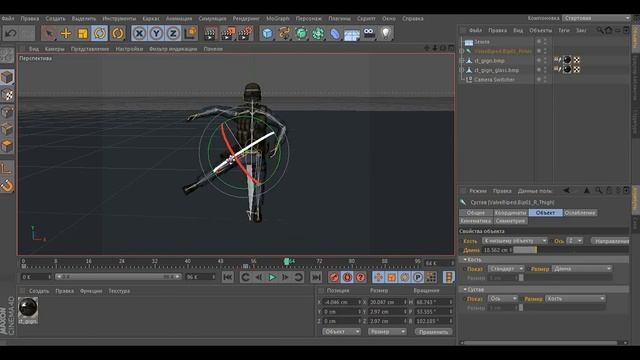Screen dimensions: 640x360
Task: Switch to the Кинематика tab
Action: [x=476, y=221]
